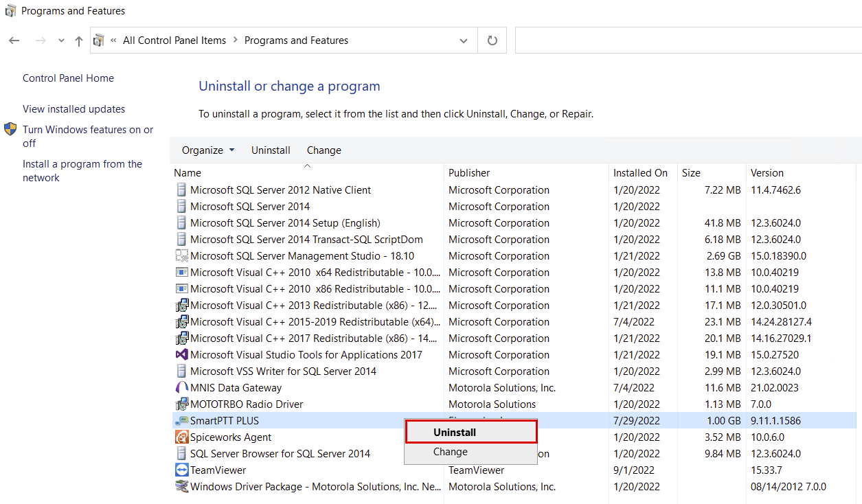Choose Uninstall from the context menu
Screen dimensions: 862x504
(470, 433)
